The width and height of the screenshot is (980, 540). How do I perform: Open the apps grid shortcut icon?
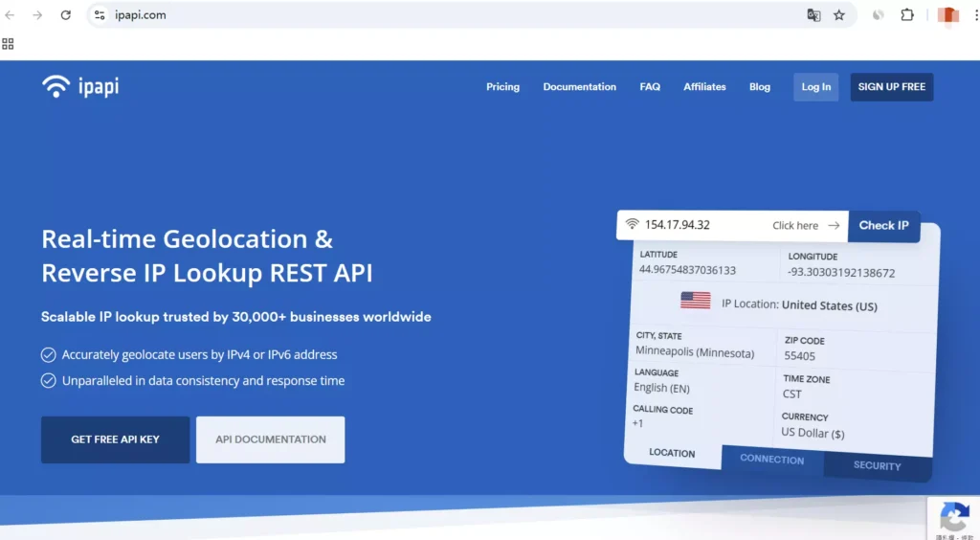click(x=8, y=43)
